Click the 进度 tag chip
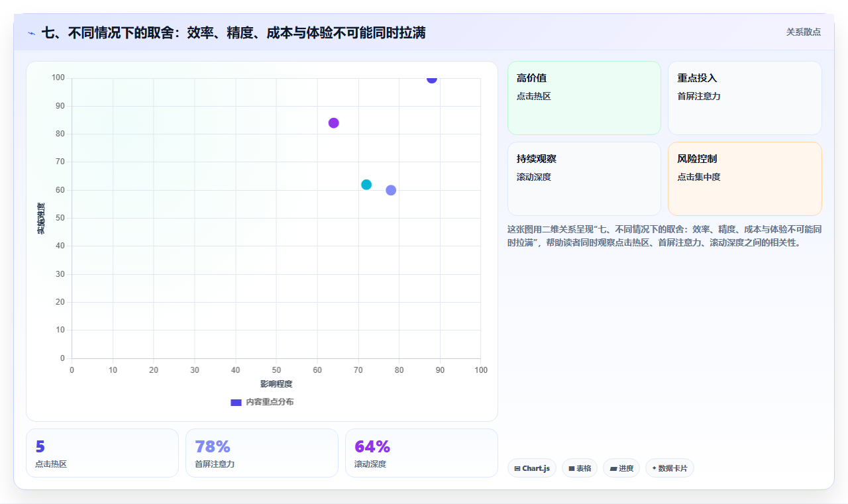 [x=621, y=468]
